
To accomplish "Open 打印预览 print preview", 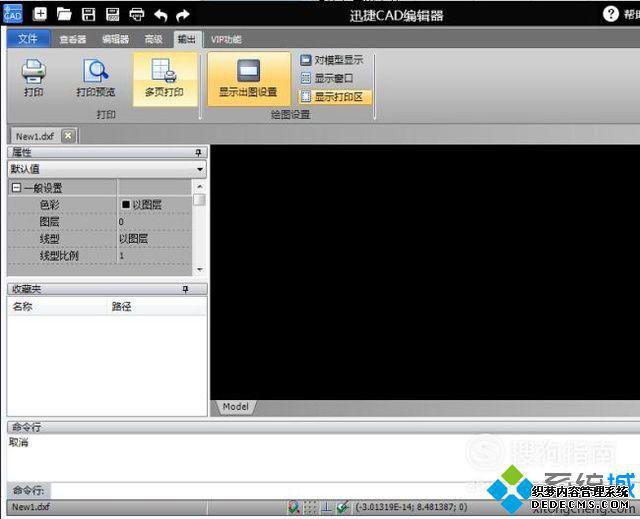I will pyautogui.click(x=96, y=78).
